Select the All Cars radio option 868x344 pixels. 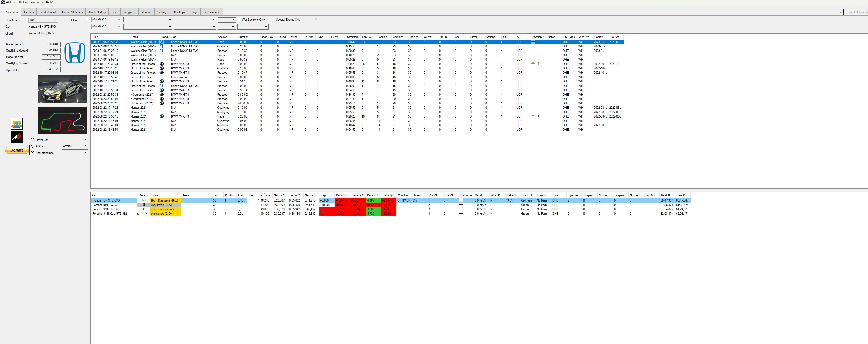click(33, 146)
